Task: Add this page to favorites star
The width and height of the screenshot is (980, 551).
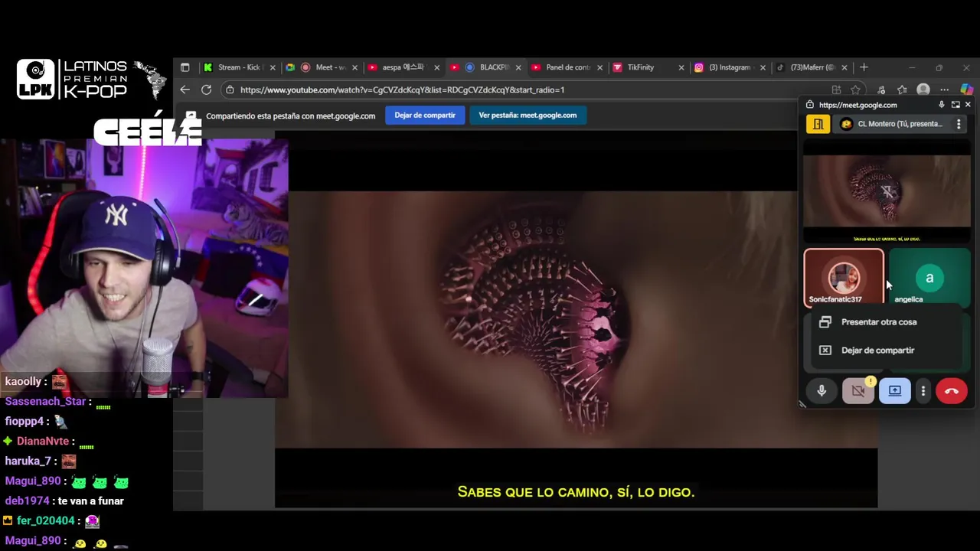Action: (855, 90)
